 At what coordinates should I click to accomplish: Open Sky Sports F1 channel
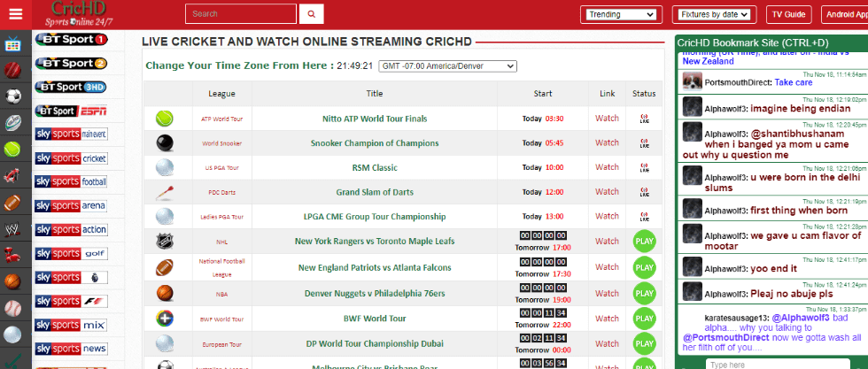point(72,301)
